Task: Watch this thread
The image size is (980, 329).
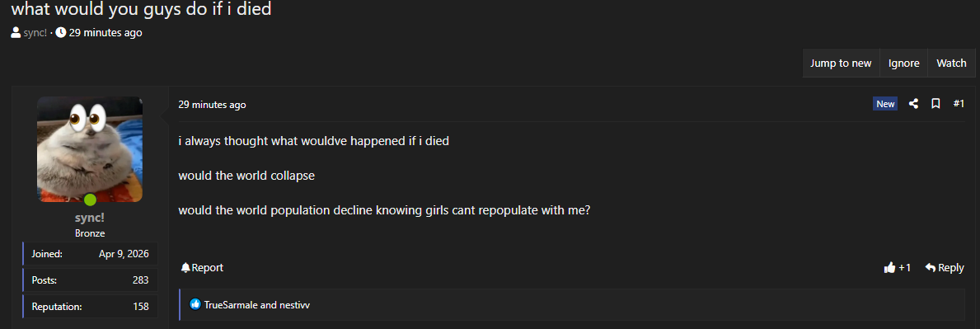Action: coord(951,63)
